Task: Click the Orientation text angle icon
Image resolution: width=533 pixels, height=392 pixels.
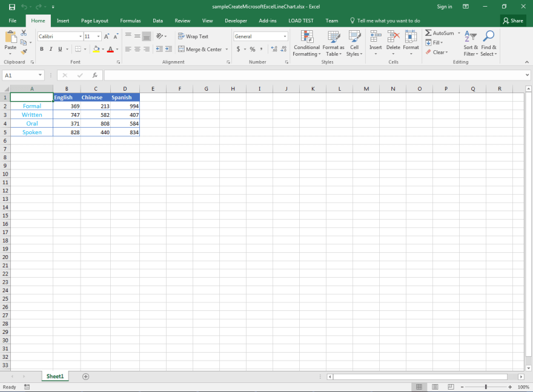Action: tap(159, 36)
